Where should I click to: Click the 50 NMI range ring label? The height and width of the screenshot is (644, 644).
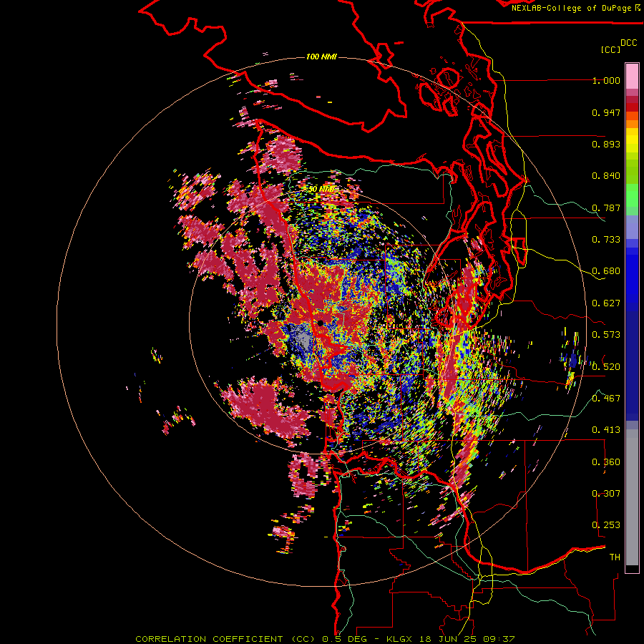(x=321, y=189)
